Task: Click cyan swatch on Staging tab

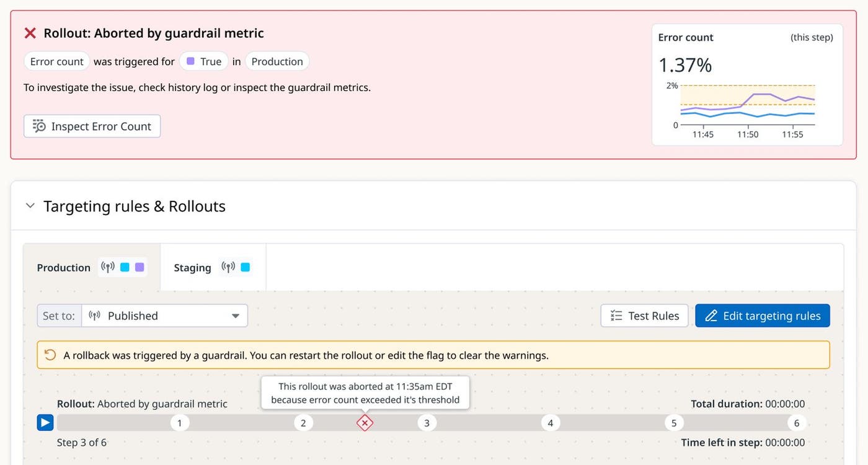Action: pos(245,267)
